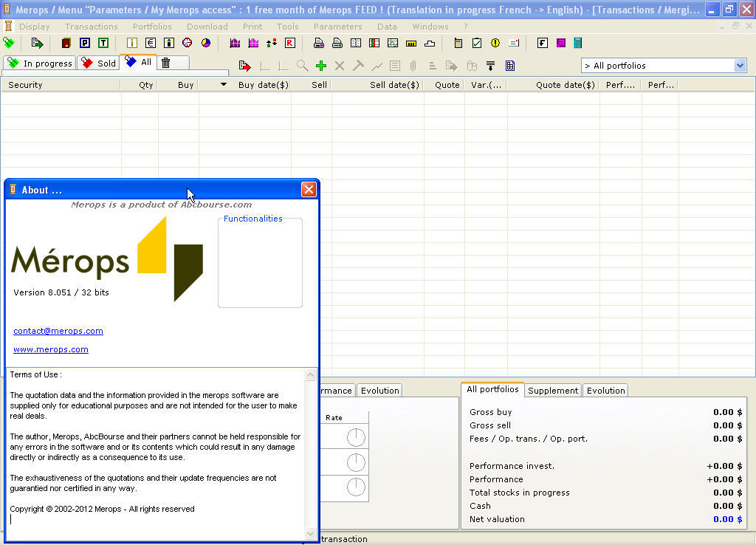Click the yellow ruler toolbar icon
756x545 pixels.
coord(411,44)
